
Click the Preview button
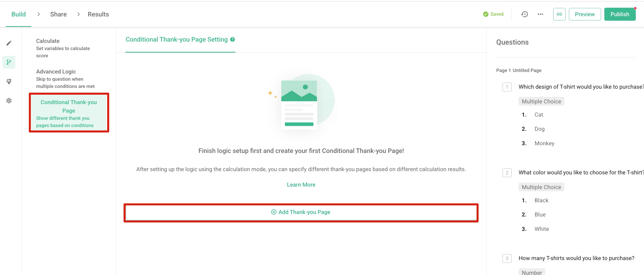coord(585,14)
